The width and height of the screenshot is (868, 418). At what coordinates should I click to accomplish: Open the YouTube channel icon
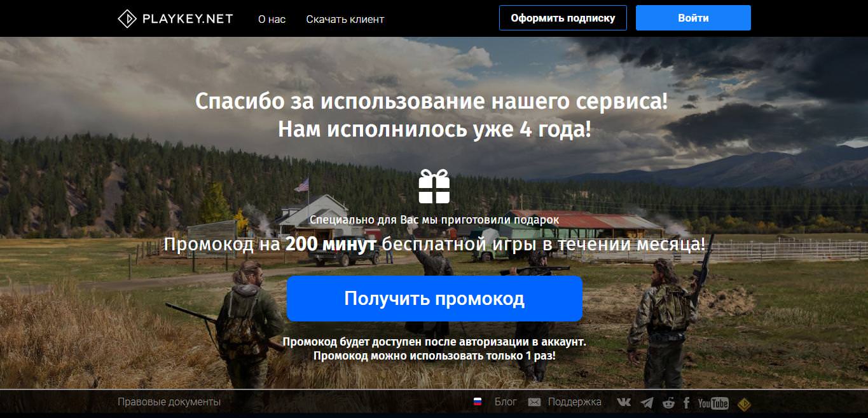[713, 403]
